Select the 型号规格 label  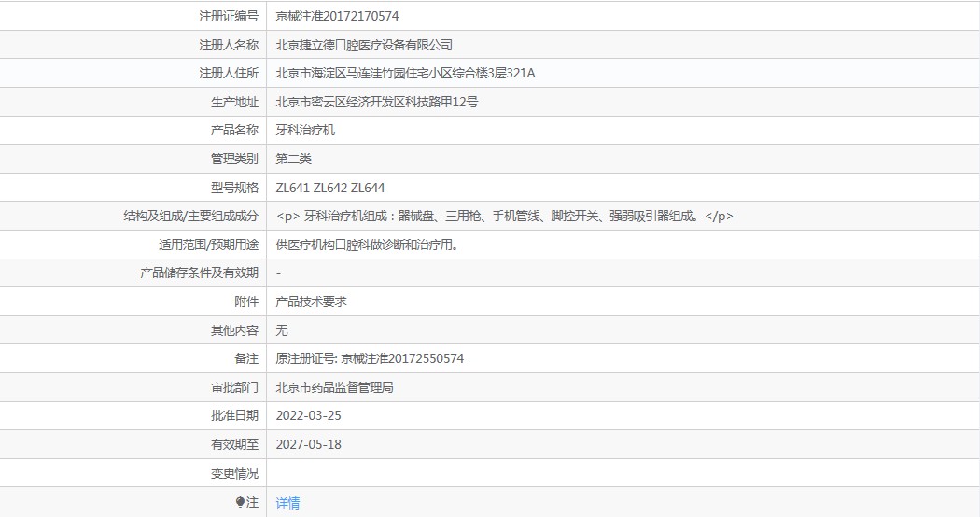tap(234, 188)
